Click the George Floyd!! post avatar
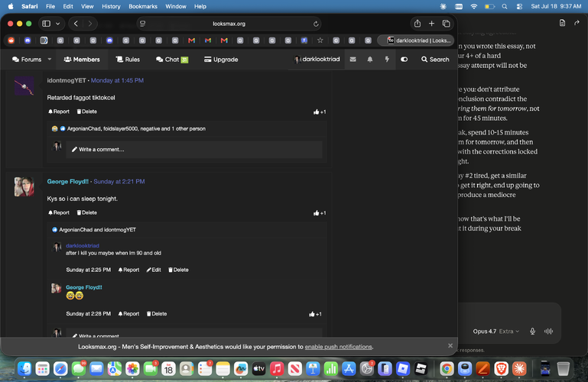The height and width of the screenshot is (382, 588). coord(24,187)
